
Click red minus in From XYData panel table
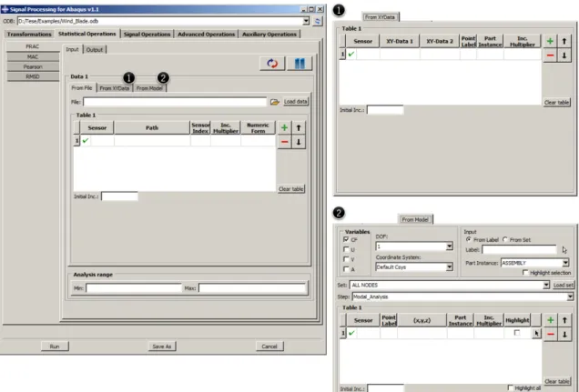pos(550,55)
